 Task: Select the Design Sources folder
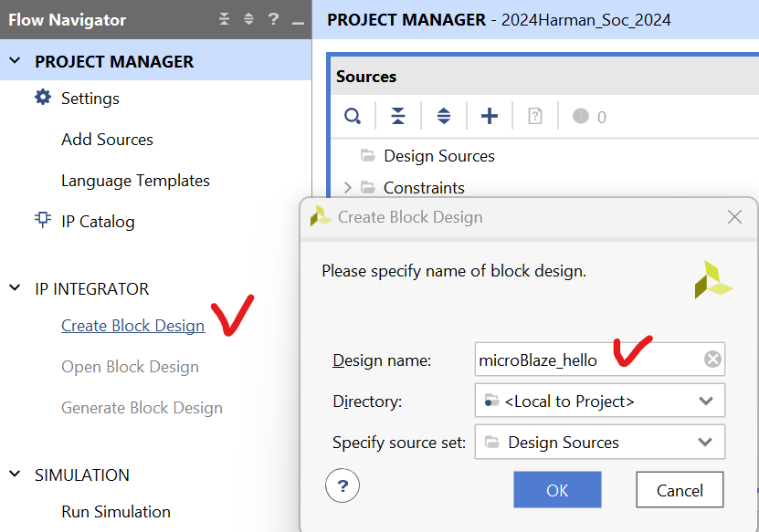[439, 156]
